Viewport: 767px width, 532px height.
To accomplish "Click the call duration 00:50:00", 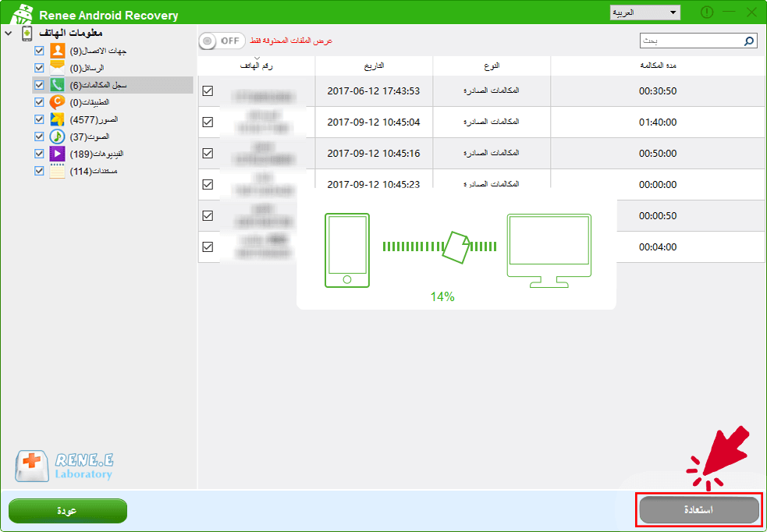I will click(658, 154).
